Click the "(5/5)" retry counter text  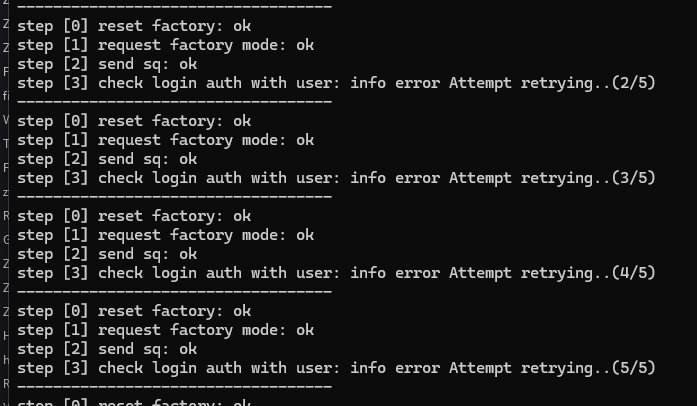(631, 367)
